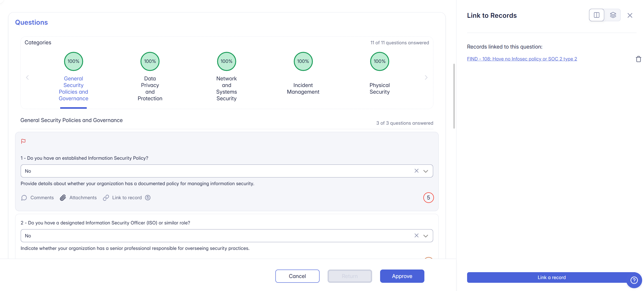Screen dimensions: 644x291
Task: Switch to stacked layers panel view
Action: tap(613, 15)
